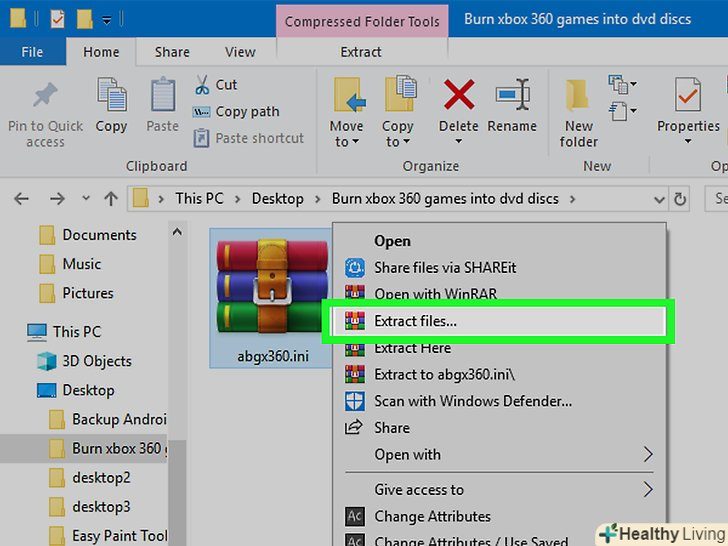Expand chevron after Desktop in address bar
728x546 pixels.
tap(318, 199)
